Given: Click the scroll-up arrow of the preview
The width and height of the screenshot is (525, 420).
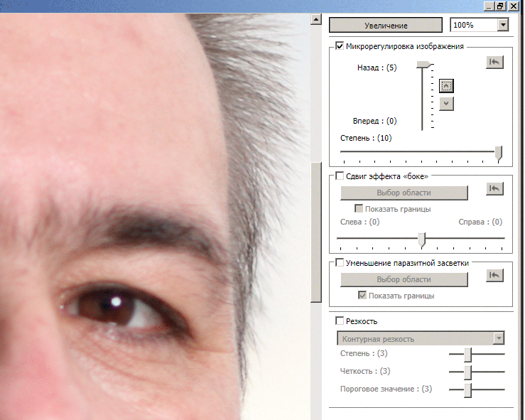Looking at the screenshot, I should coord(315,19).
